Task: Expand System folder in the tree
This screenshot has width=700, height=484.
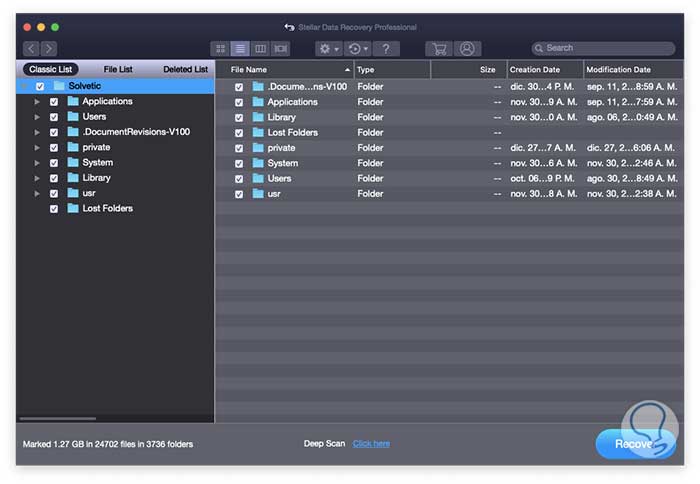Action: point(37,163)
